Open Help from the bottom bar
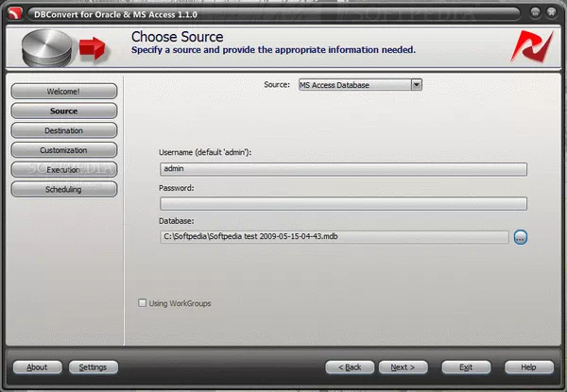This screenshot has width=567, height=392. pos(528,367)
